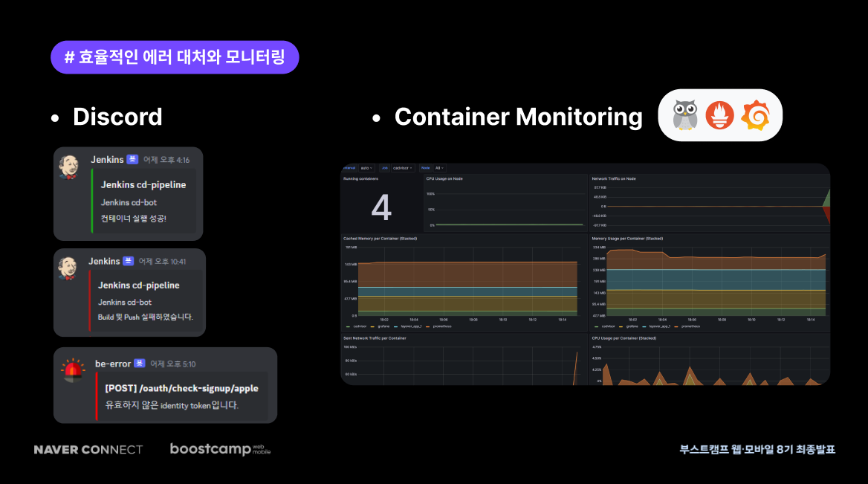Viewport: 868px width, 484px height.
Task: Toggle prometheus legend in Memory Usage chart
Action: (687, 326)
